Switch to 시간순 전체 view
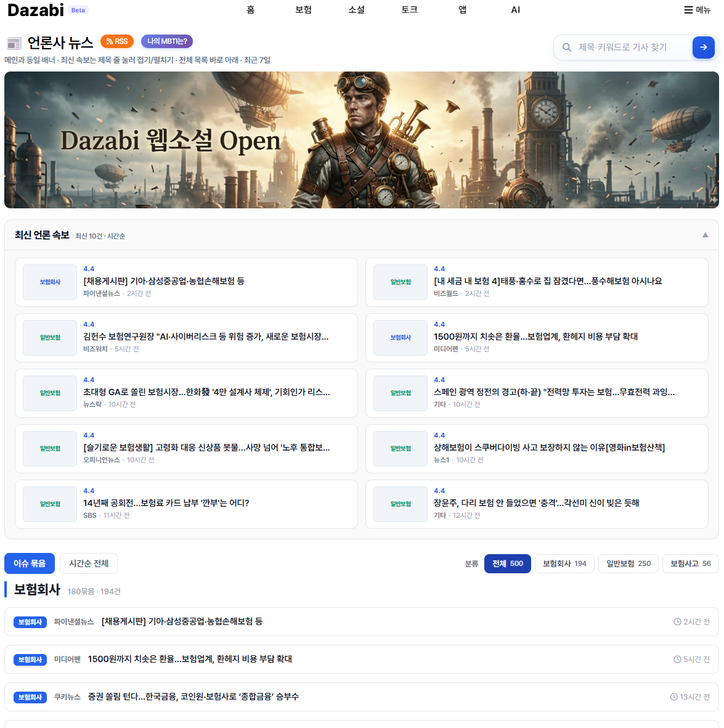724x728 pixels. coord(89,563)
